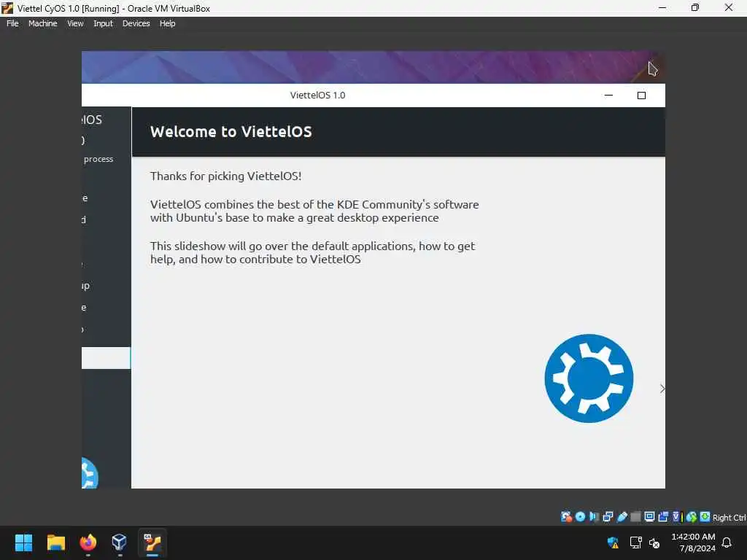
Task: Click the large blue Kubuntu gear logo
Action: pyautogui.click(x=589, y=378)
